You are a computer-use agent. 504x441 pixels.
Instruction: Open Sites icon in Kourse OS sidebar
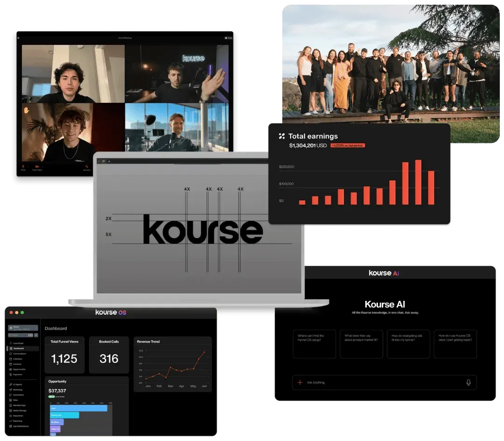11,400
